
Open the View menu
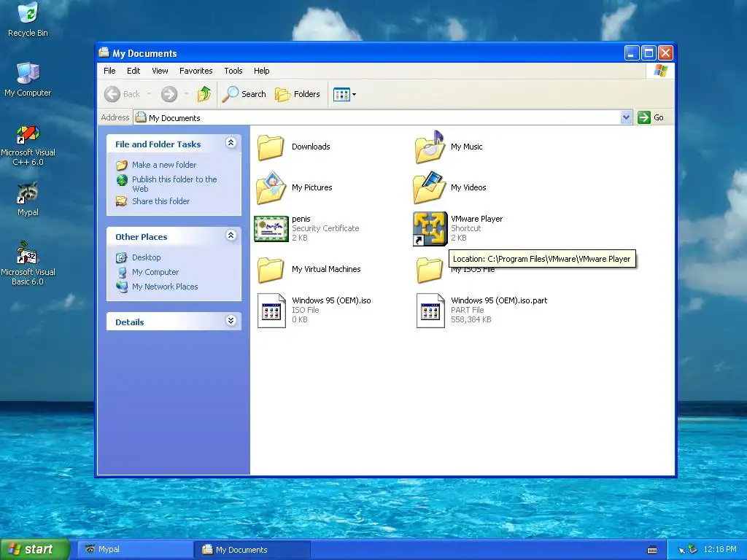point(160,71)
